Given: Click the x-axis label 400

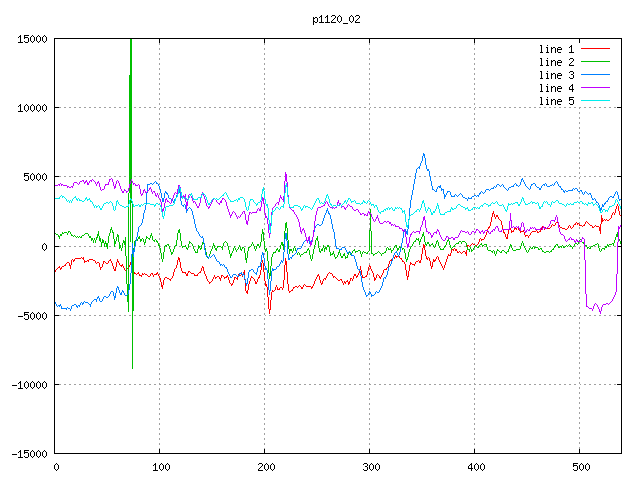Looking at the screenshot, I should click(x=476, y=467).
